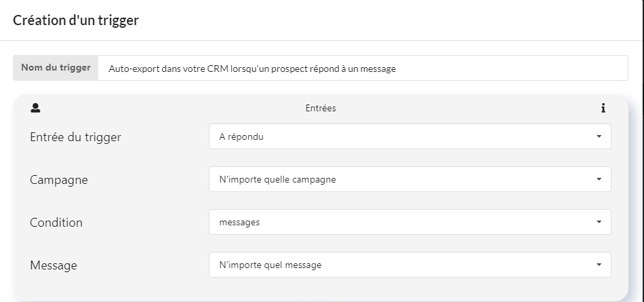This screenshot has height=302, width=644.
Task: Click the Entrée du trigger label
Action: pos(75,137)
